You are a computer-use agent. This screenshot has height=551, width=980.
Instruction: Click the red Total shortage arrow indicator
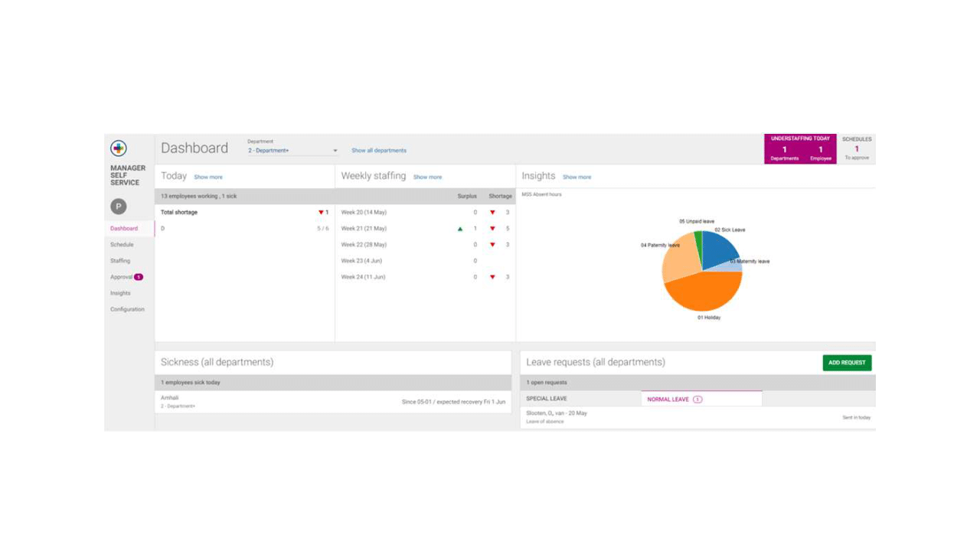321,213
